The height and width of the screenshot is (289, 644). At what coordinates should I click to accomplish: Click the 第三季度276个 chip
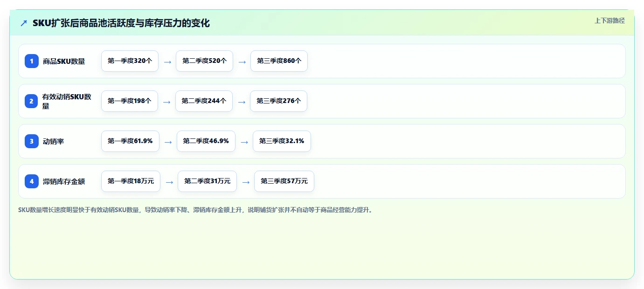point(278,101)
